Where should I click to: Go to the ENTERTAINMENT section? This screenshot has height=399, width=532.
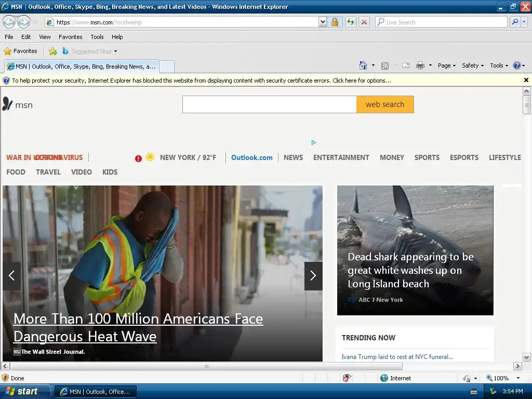click(341, 157)
